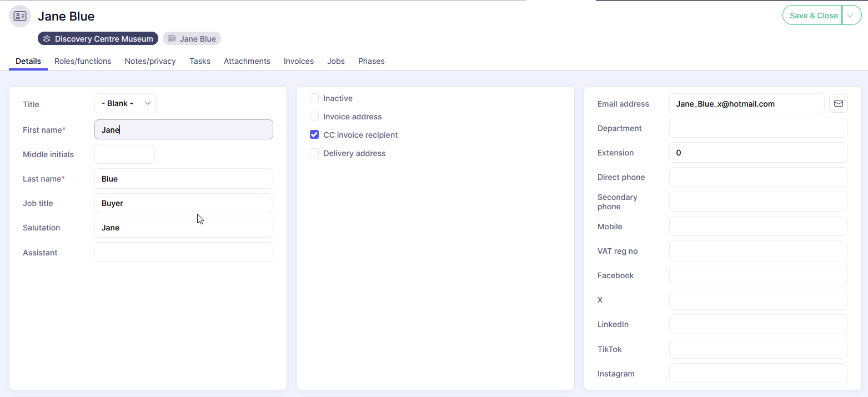The image size is (868, 397).
Task: Click the contact icon in Jane Blue tag
Action: 172,39
